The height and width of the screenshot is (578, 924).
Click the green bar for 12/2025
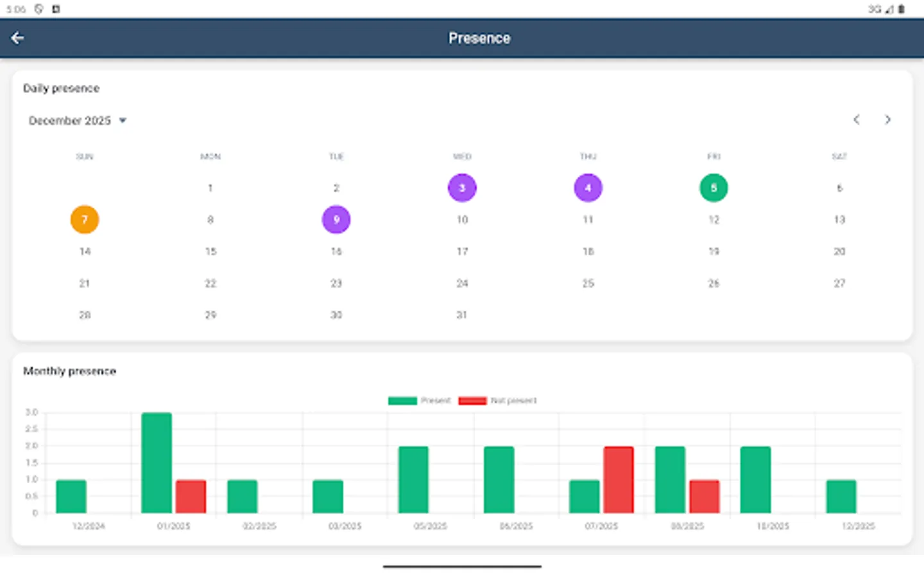click(x=841, y=496)
